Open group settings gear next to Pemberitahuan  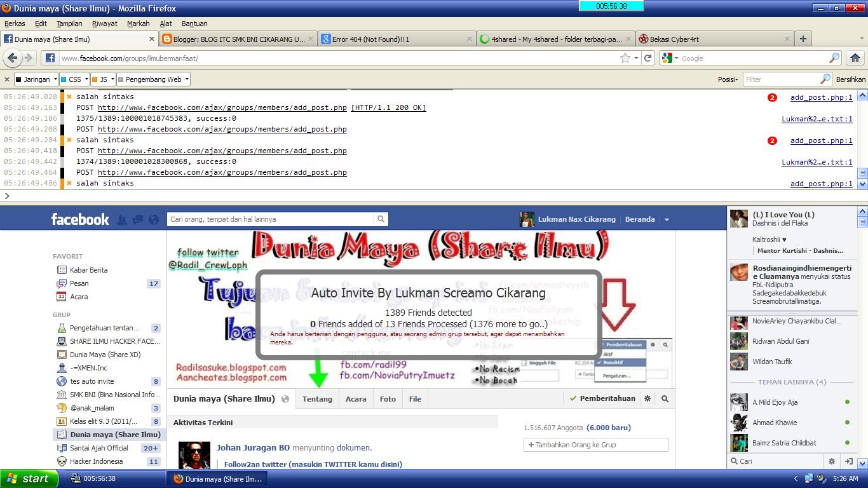tap(648, 399)
